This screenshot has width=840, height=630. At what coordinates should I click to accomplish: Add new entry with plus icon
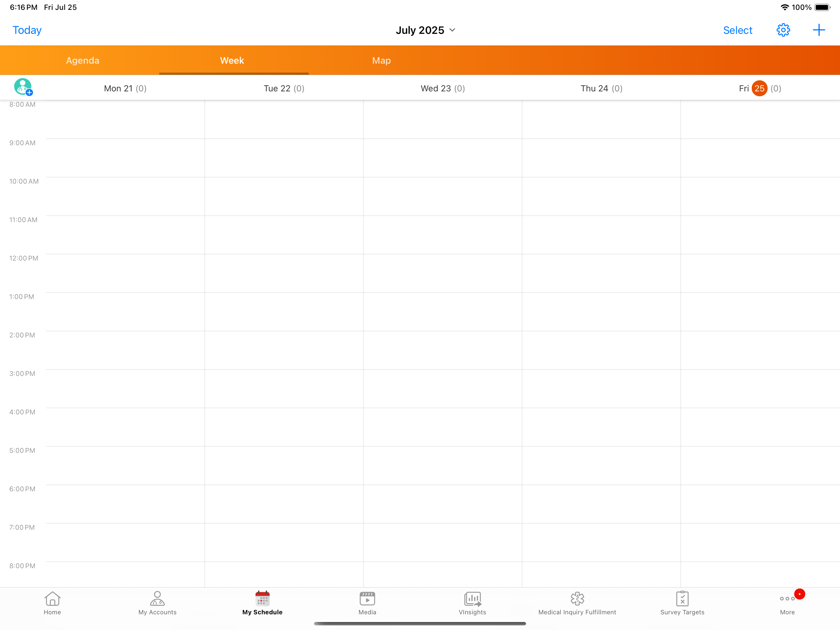tap(818, 30)
